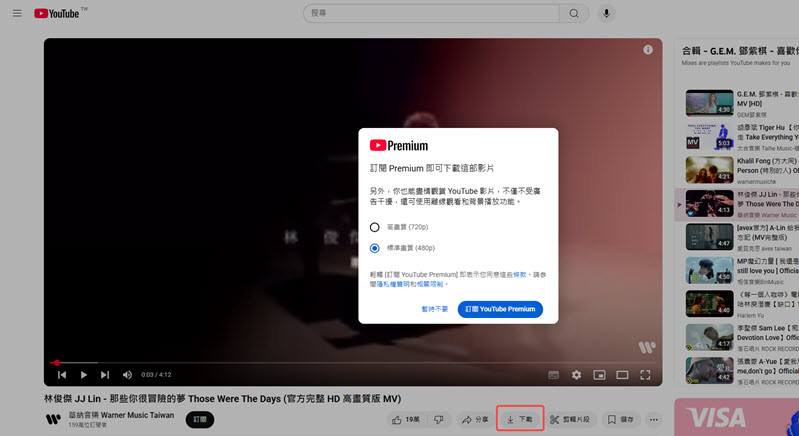Open A-Lin avex video thumbnail
Viewport: 799px width, 436px height.
(x=709, y=237)
